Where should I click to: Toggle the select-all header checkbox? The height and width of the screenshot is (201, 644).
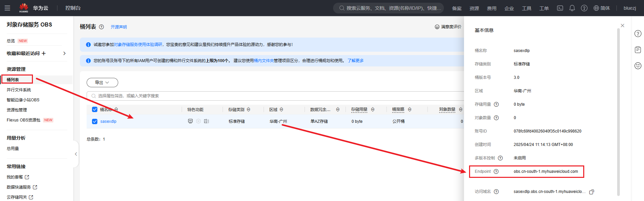(95, 110)
